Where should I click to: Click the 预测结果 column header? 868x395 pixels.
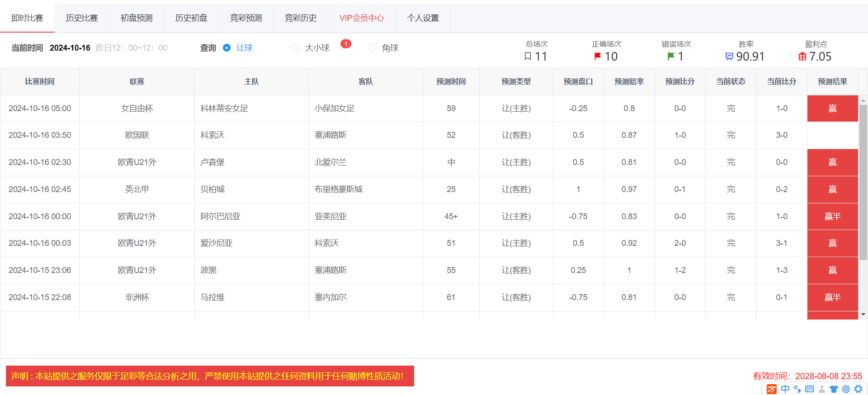coord(833,82)
